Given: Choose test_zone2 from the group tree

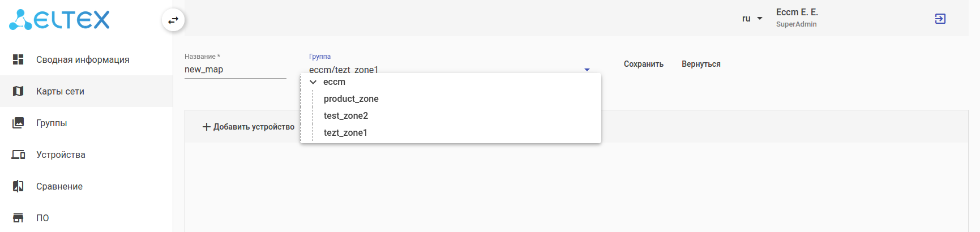Looking at the screenshot, I should click(x=346, y=116).
